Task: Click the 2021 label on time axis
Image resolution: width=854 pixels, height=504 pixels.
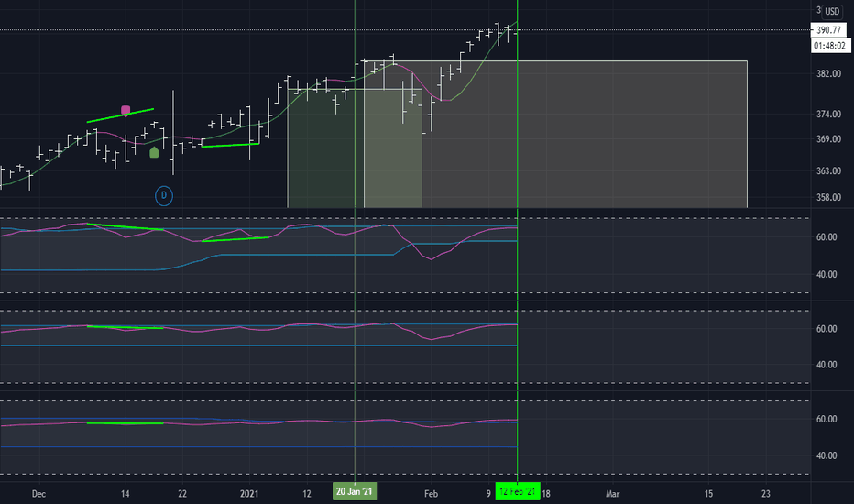Action: point(249,494)
